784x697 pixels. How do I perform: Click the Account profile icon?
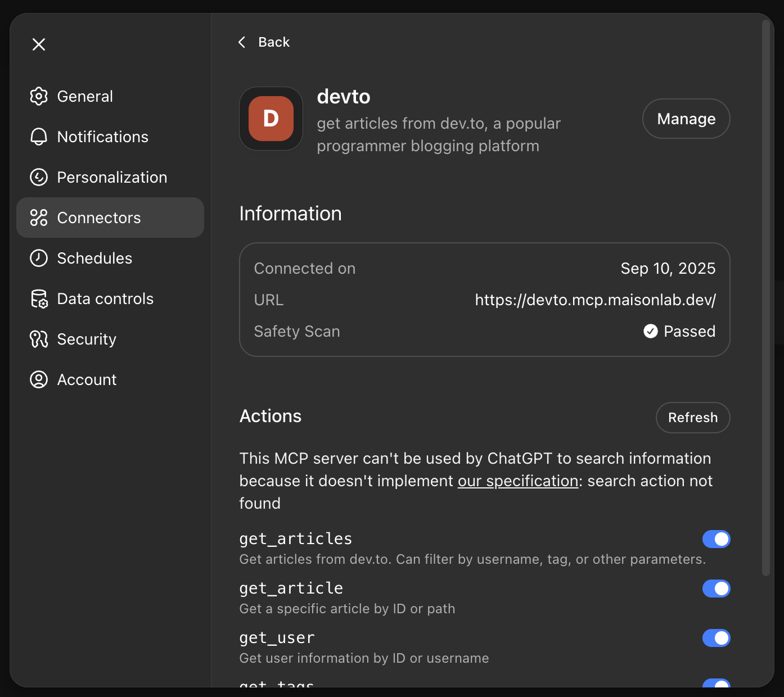click(38, 379)
